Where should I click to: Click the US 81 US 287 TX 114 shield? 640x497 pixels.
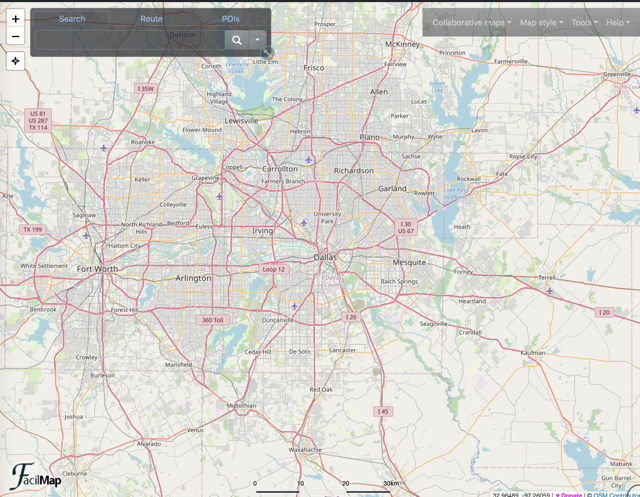(x=38, y=120)
